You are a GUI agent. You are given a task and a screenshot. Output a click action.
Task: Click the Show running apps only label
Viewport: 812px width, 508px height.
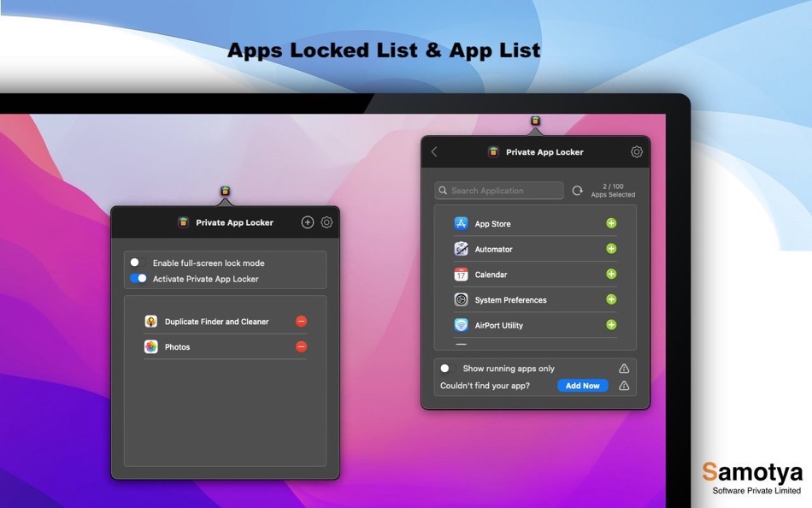(509, 369)
